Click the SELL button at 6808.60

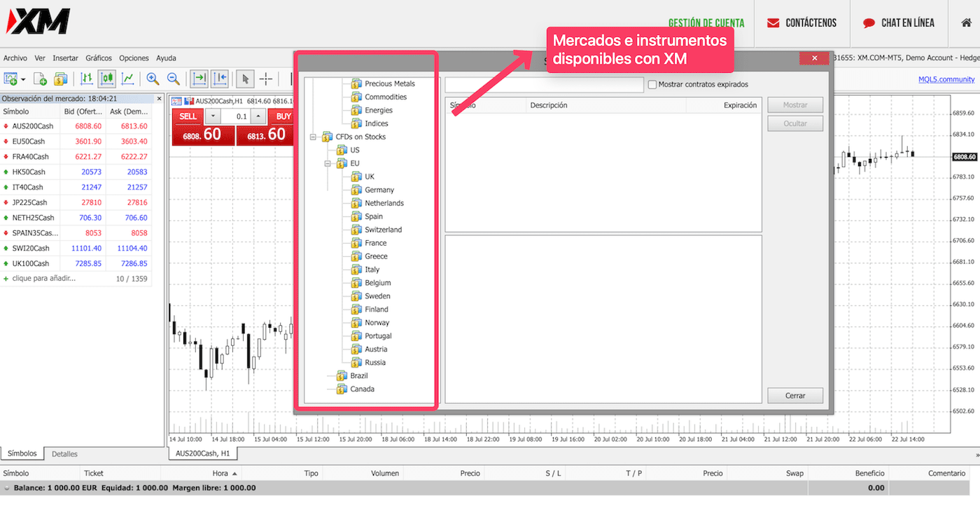[x=202, y=127]
